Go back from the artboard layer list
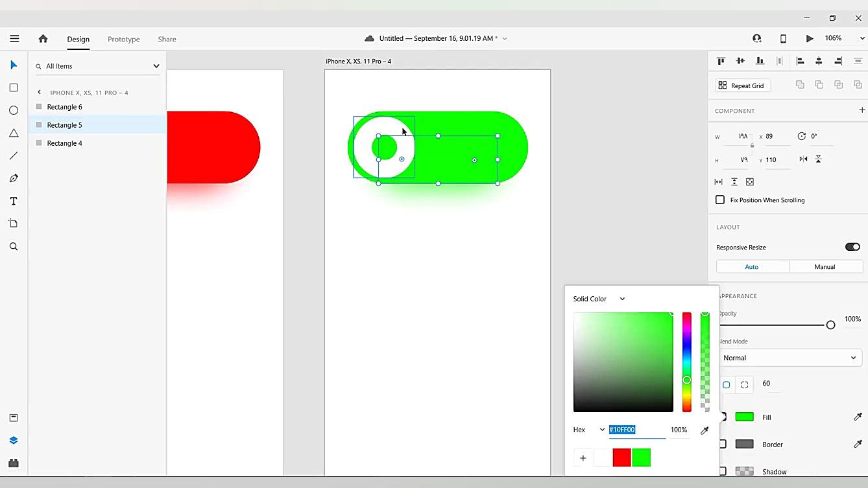This screenshot has width=868, height=488. [39, 92]
